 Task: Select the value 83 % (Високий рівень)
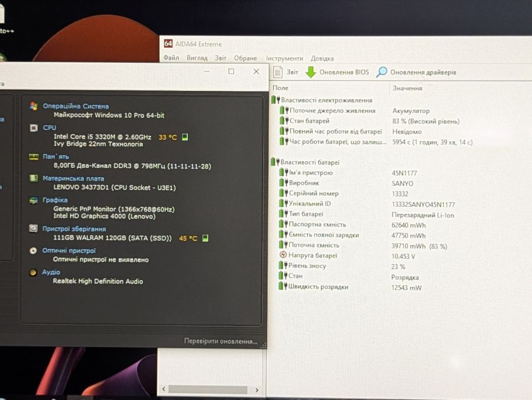point(426,121)
